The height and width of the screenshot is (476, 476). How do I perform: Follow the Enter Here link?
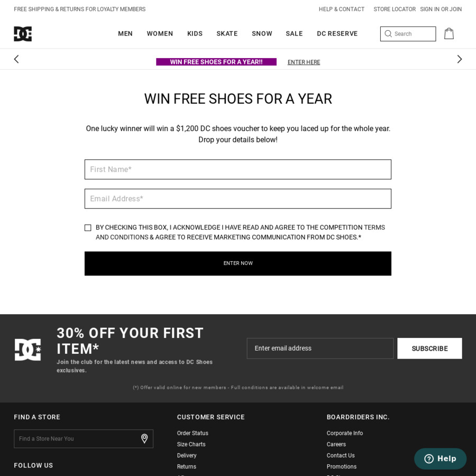pos(304,62)
